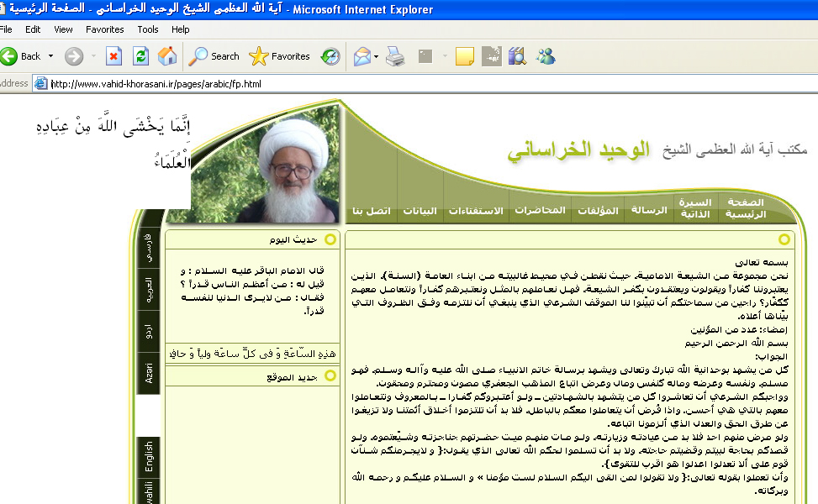Click the page icon in address bar
Screen dimensions: 818x504
40,83
